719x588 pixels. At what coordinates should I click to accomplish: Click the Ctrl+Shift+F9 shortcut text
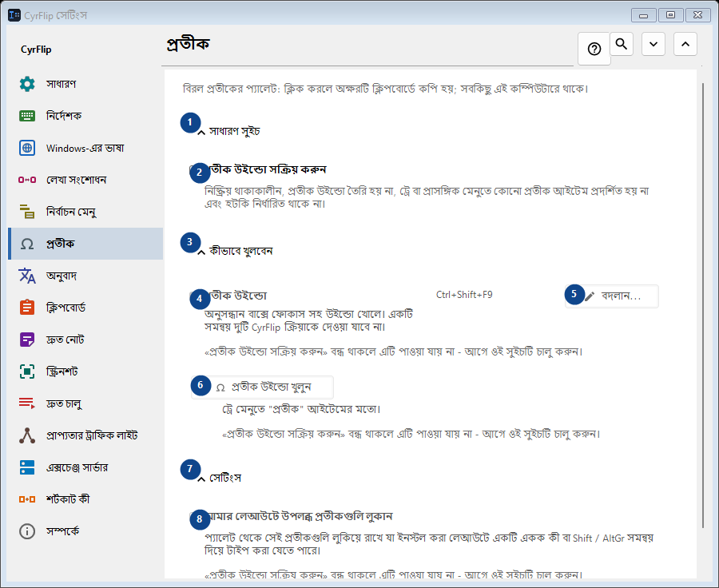464,295
